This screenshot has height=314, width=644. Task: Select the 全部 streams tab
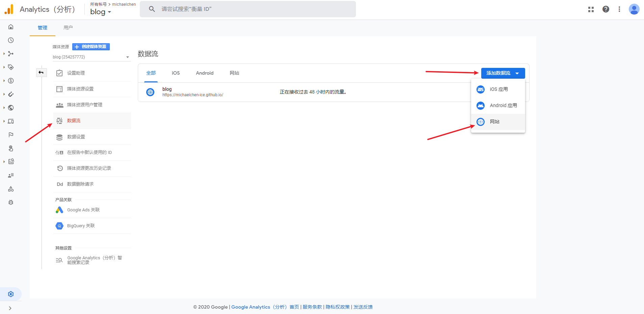(x=151, y=73)
